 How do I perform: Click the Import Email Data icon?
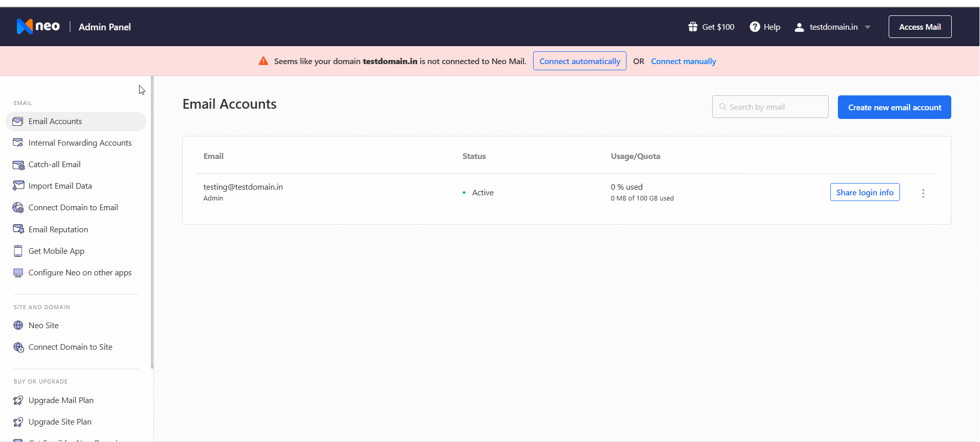pyautogui.click(x=18, y=186)
